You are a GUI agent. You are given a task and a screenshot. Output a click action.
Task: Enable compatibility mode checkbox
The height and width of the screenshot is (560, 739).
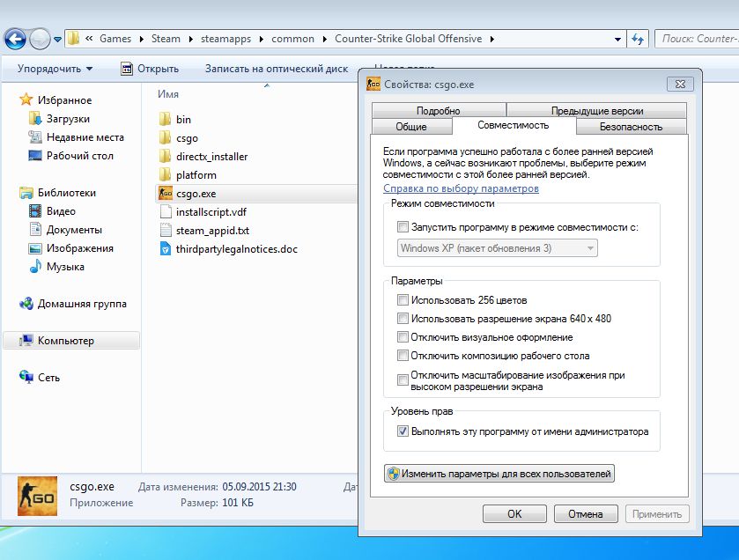pyautogui.click(x=403, y=227)
